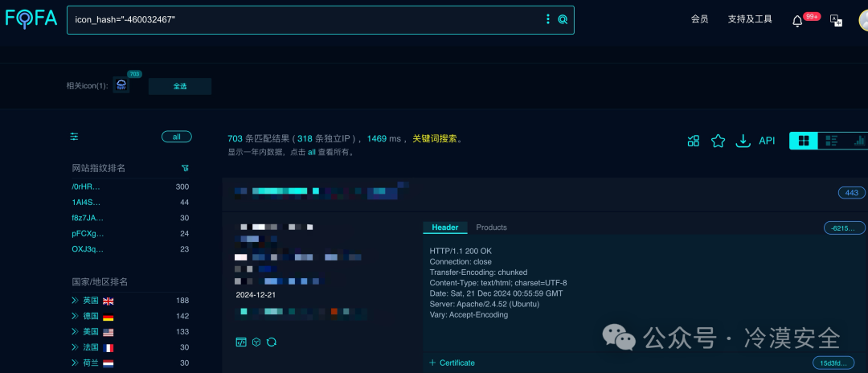Download the search results
The width and height of the screenshot is (868, 373).
point(743,141)
